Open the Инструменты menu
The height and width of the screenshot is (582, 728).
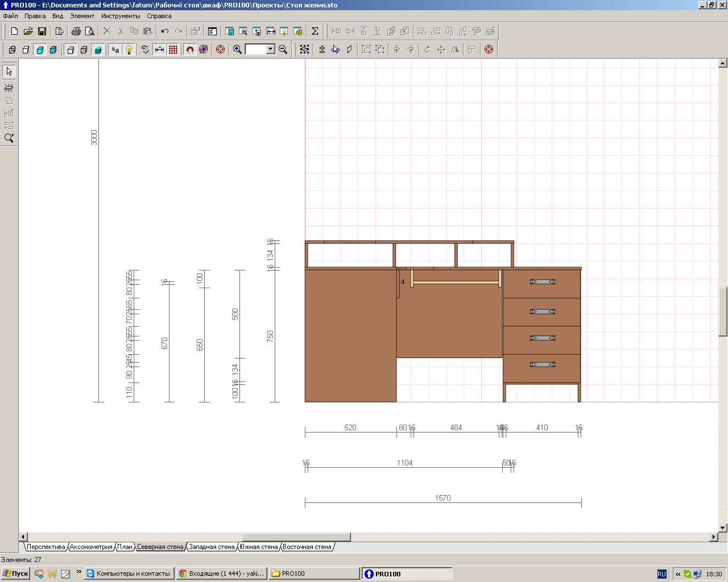point(121,16)
